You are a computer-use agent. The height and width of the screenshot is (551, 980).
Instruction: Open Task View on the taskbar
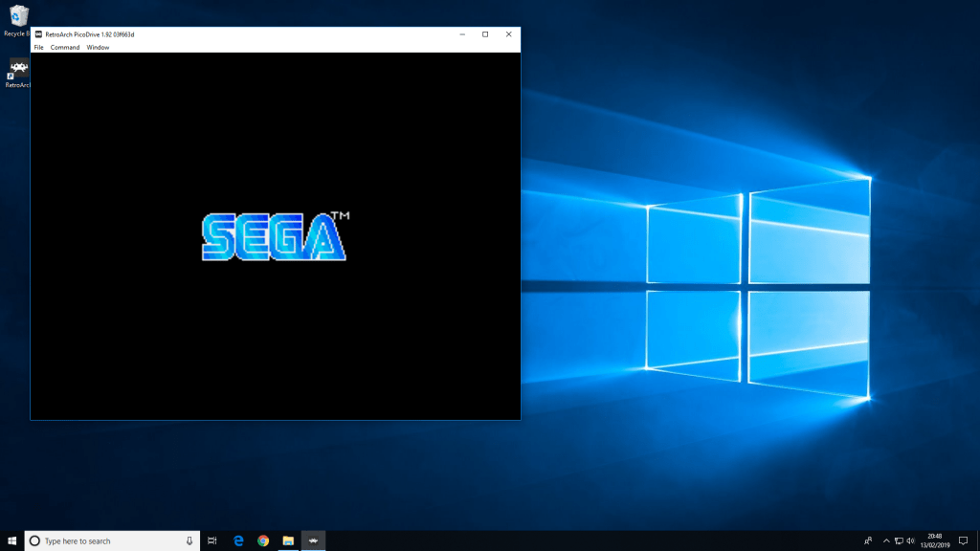212,541
